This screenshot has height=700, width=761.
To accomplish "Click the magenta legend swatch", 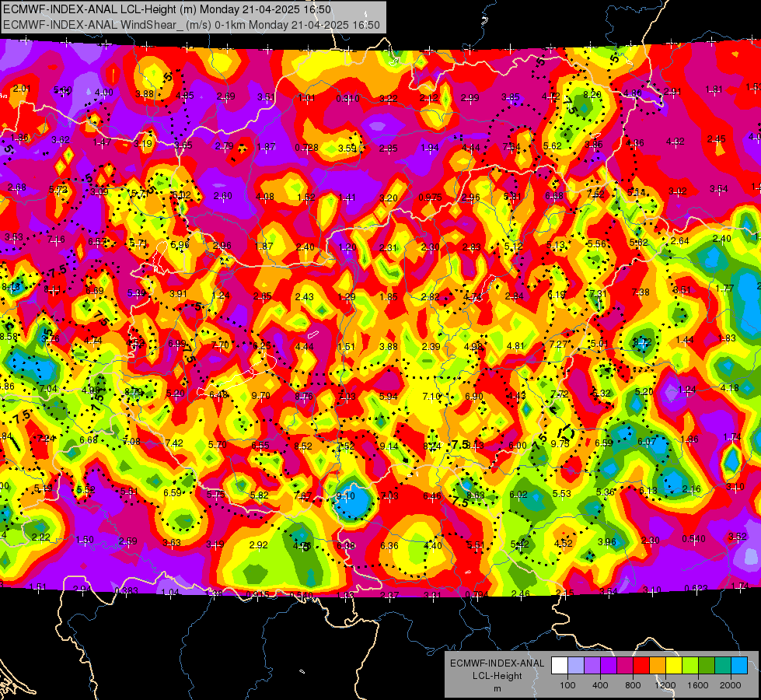I will (x=625, y=666).
